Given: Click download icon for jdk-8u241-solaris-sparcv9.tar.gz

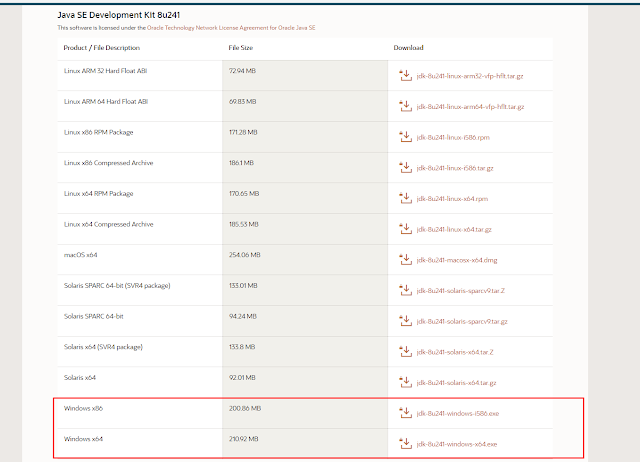Looking at the screenshot, I should pyautogui.click(x=405, y=321).
